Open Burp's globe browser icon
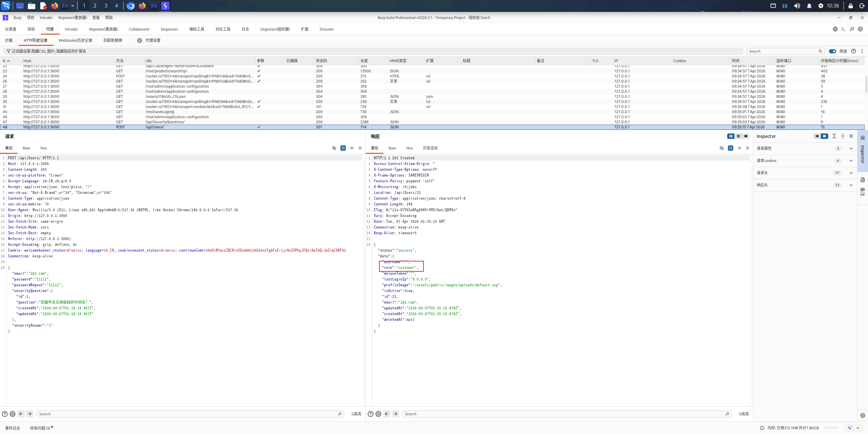Viewport: 868px width, 434px height. coord(835,29)
